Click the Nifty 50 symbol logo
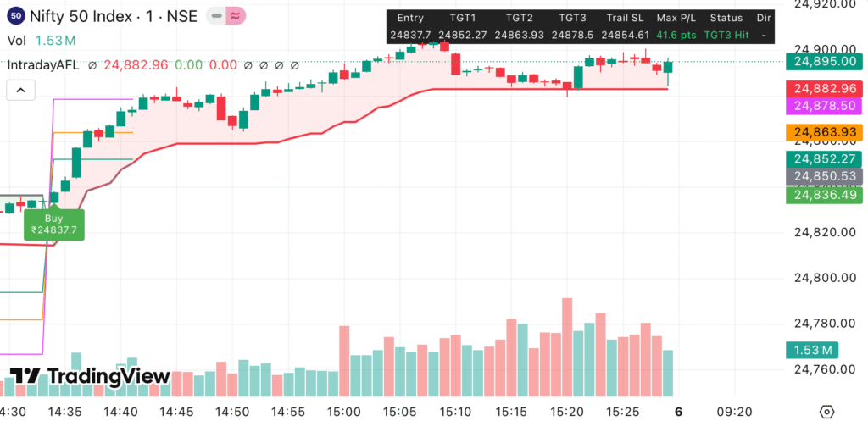This screenshot has height=421, width=868. (x=15, y=14)
